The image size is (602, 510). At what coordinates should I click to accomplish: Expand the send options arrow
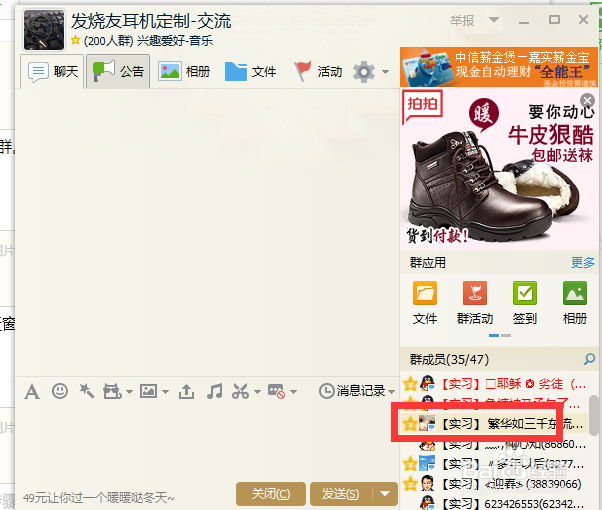click(385, 494)
